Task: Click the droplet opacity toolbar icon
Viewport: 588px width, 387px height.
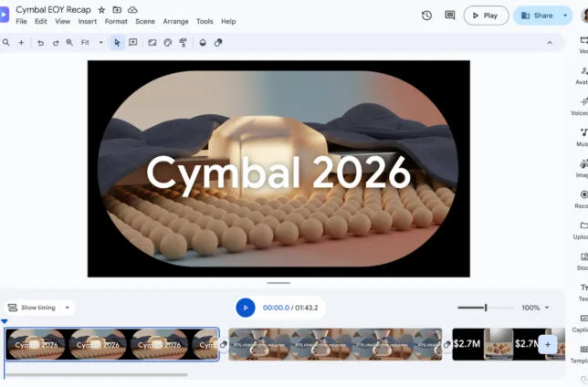Action: click(203, 42)
